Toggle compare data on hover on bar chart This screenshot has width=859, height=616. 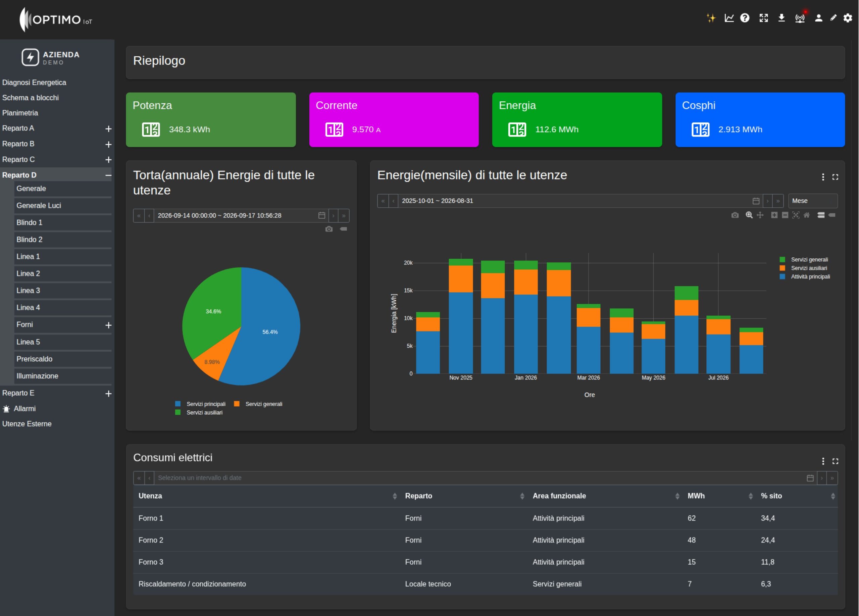[x=821, y=215]
